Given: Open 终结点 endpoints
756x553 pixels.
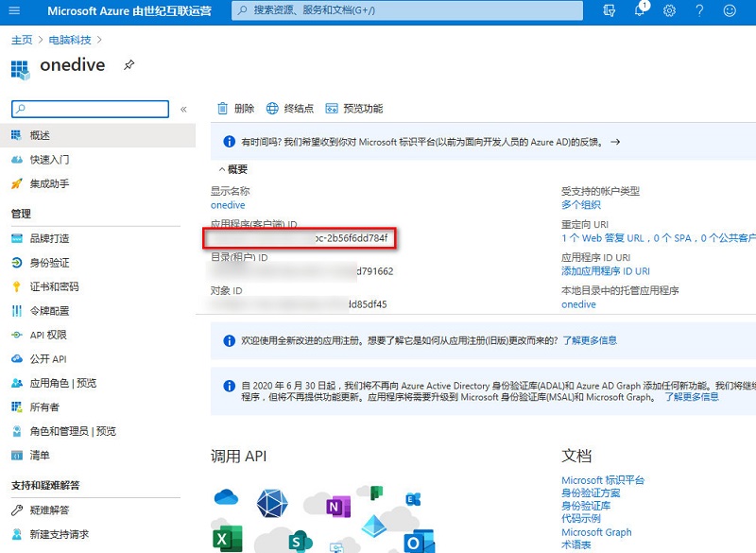Looking at the screenshot, I should 290,109.
